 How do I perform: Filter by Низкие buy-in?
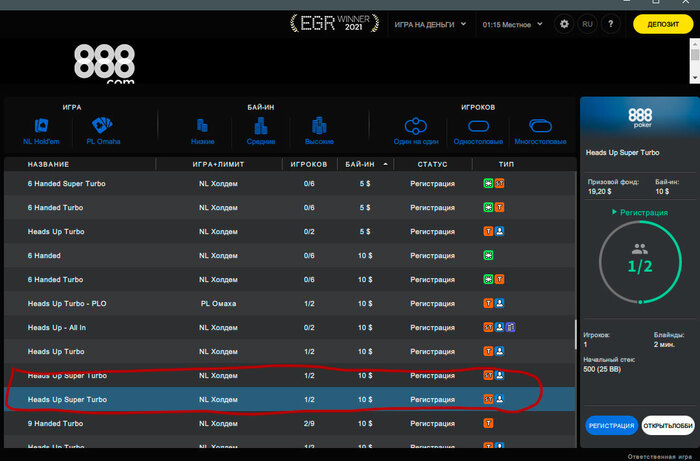click(202, 131)
